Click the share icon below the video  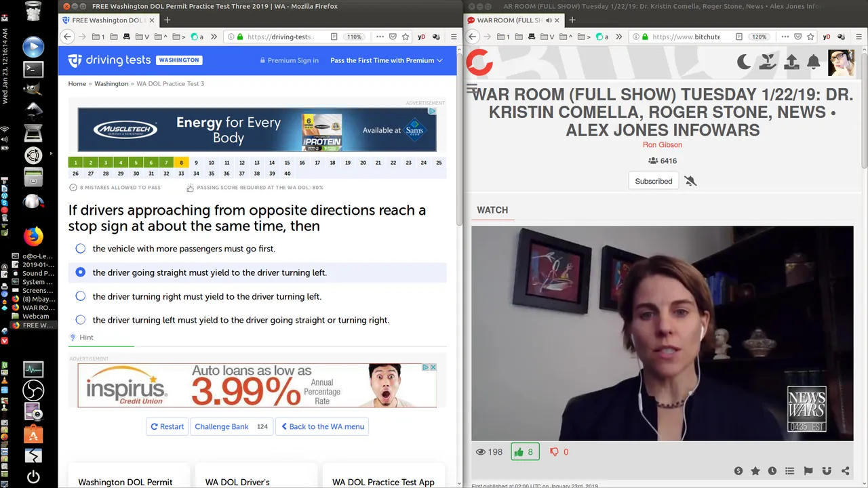tap(845, 471)
